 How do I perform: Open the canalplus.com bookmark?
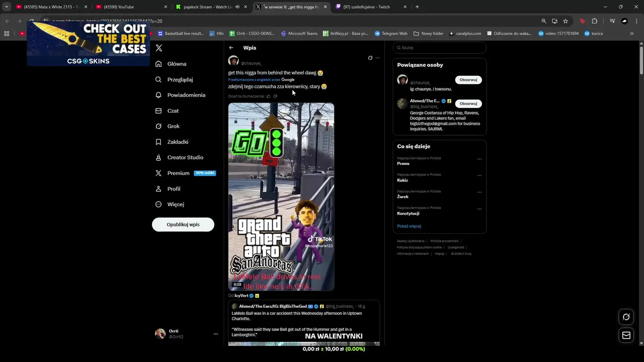coord(465,34)
